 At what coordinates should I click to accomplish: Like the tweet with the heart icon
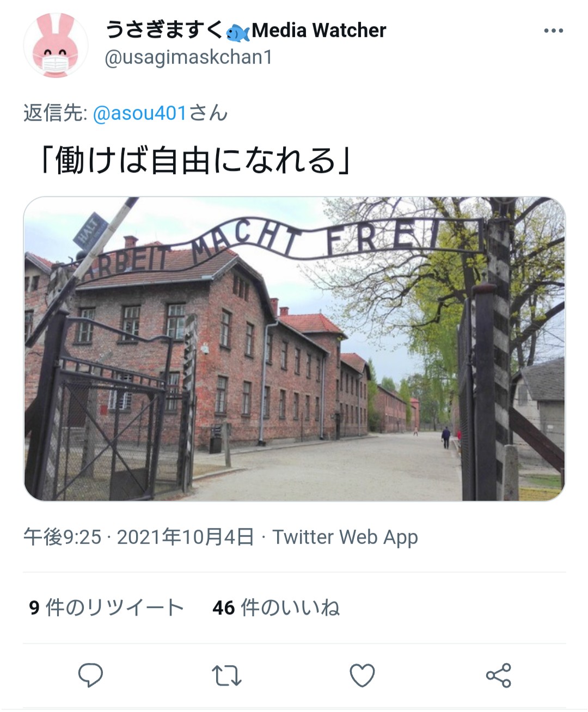pyautogui.click(x=362, y=676)
